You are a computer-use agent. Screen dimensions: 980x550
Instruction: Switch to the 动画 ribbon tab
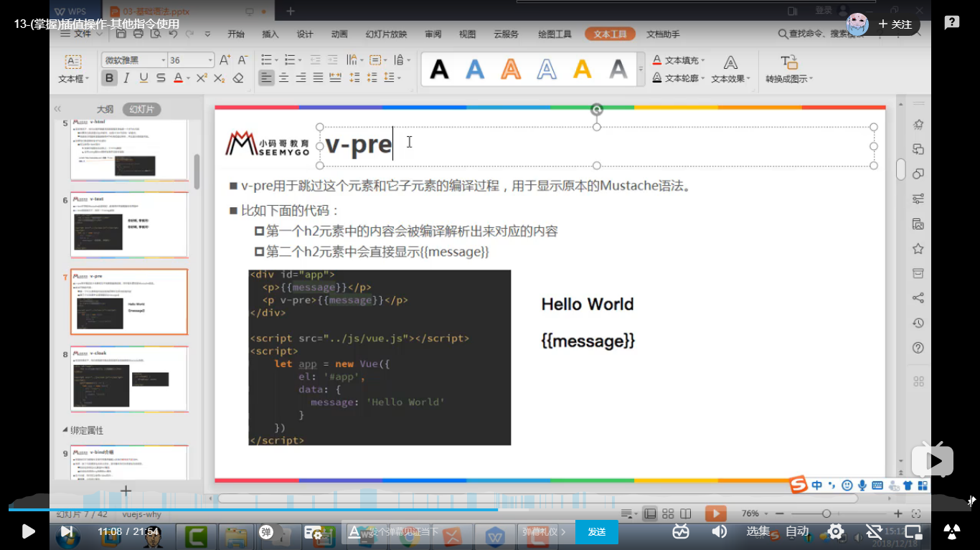tap(339, 34)
